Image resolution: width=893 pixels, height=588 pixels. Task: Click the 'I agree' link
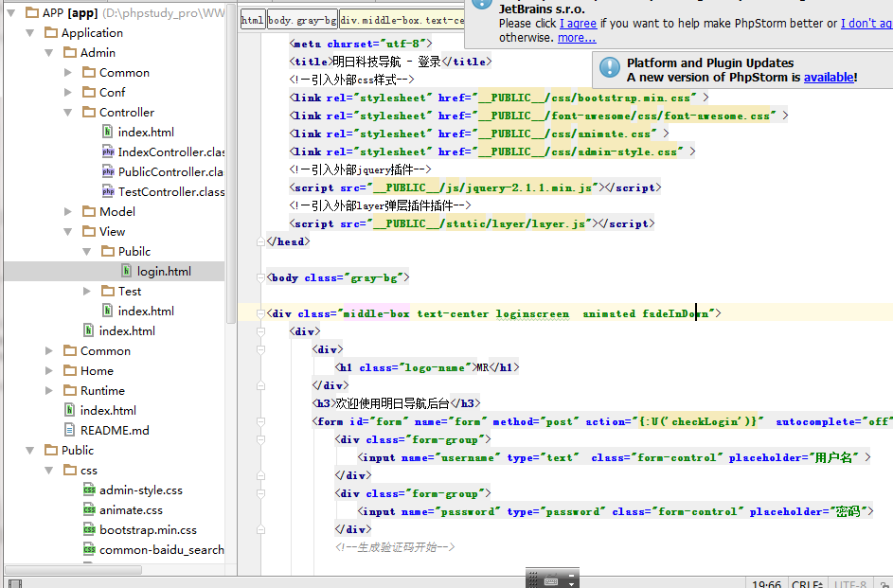(578, 24)
